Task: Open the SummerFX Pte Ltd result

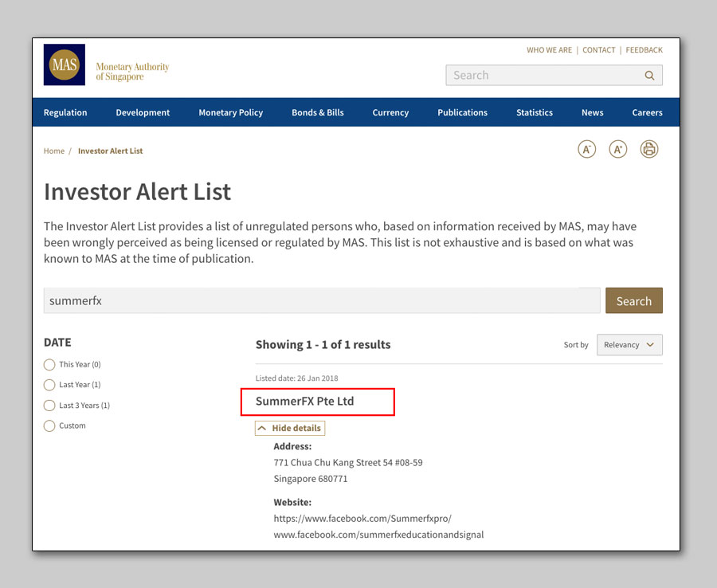Action: click(304, 402)
